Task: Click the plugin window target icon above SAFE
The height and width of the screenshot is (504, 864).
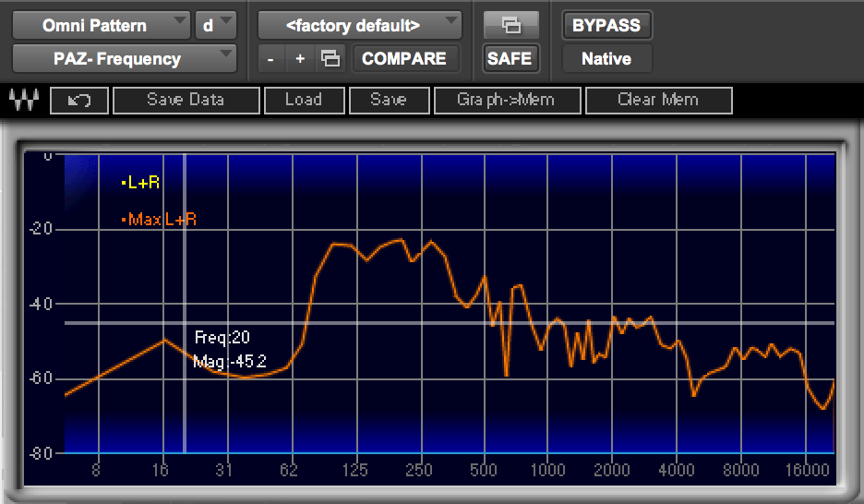Action: (510, 26)
